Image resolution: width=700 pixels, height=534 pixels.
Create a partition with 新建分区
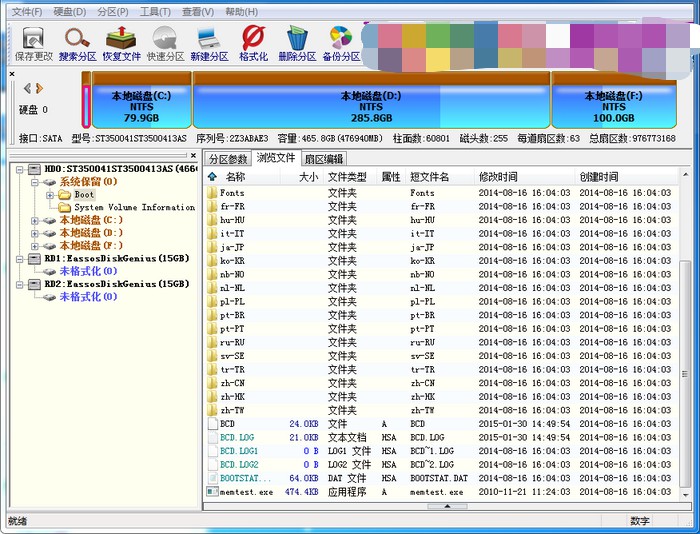(210, 44)
